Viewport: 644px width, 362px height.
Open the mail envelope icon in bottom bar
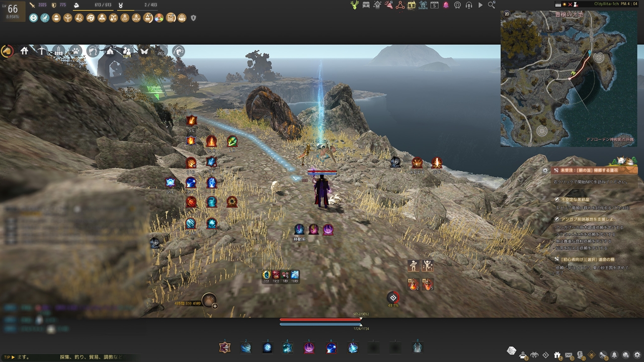[x=569, y=355]
